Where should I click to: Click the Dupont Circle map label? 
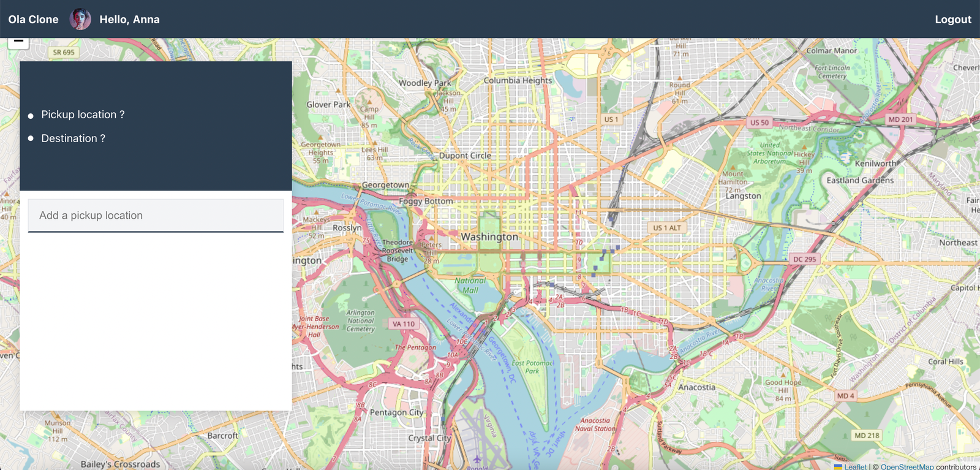(465, 156)
